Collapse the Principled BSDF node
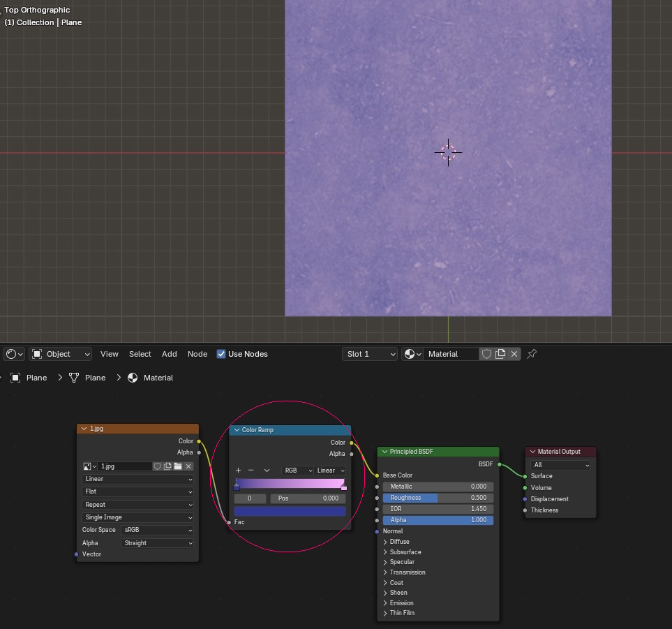Screen dimensions: 672x629 (x=384, y=452)
